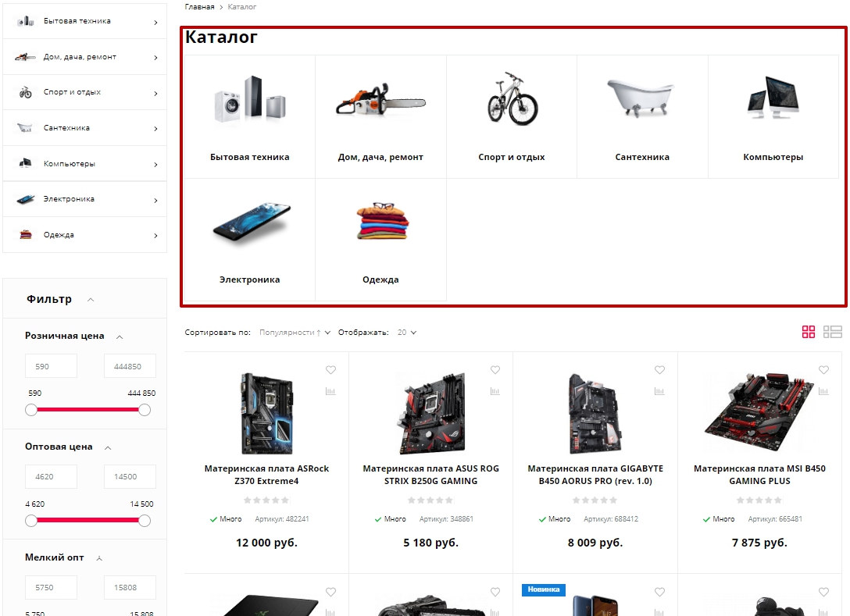Click the chainsaw image for Дом, дача, ремонт
850x616 pixels.
[x=380, y=100]
